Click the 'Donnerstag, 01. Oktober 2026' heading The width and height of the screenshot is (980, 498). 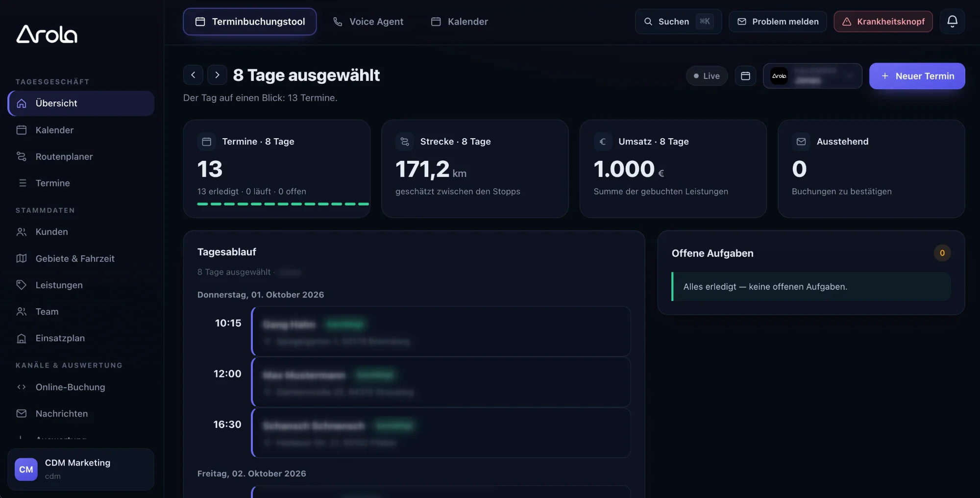point(261,295)
